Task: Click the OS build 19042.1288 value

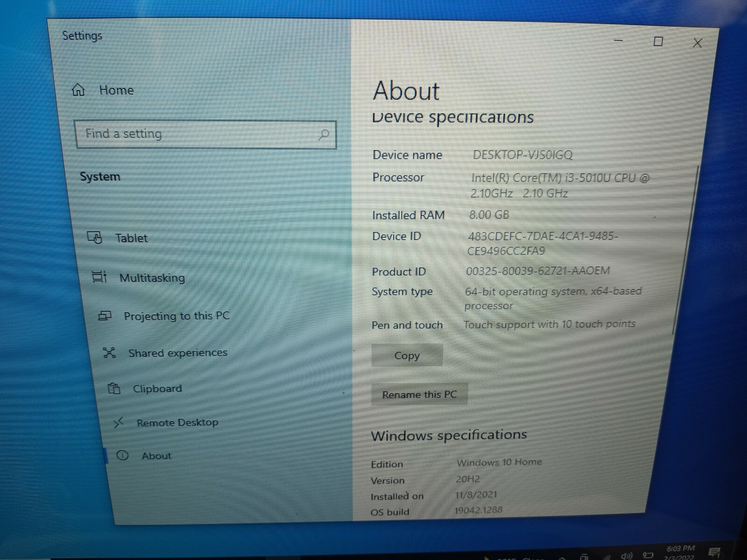Action: click(478, 510)
